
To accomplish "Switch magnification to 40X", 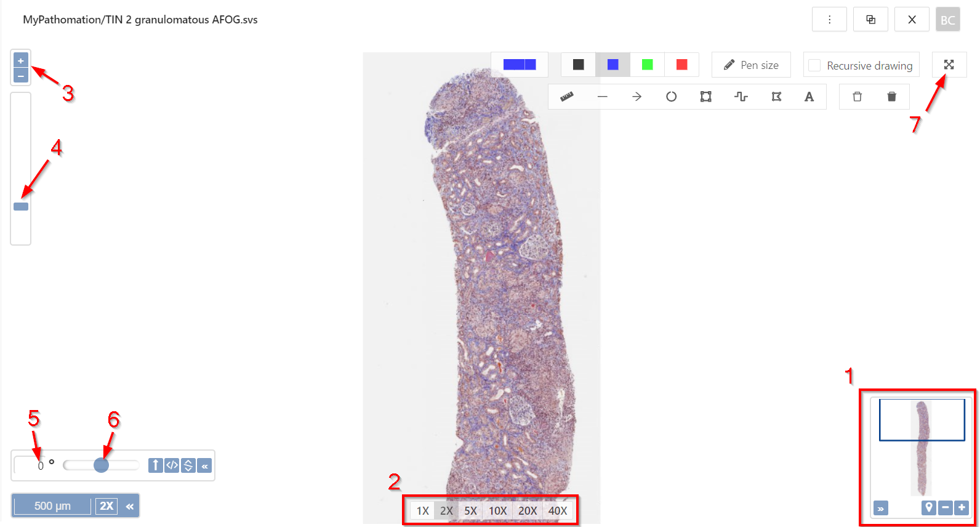I will (557, 510).
